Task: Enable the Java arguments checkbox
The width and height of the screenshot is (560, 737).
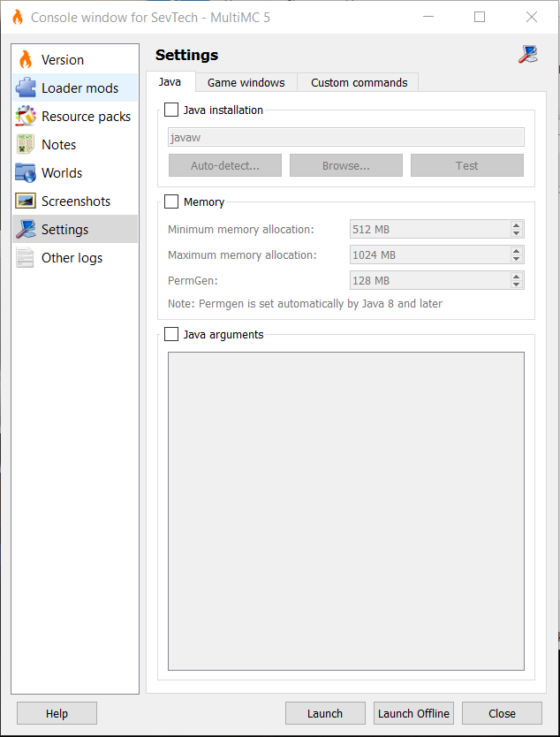Action: (x=171, y=335)
